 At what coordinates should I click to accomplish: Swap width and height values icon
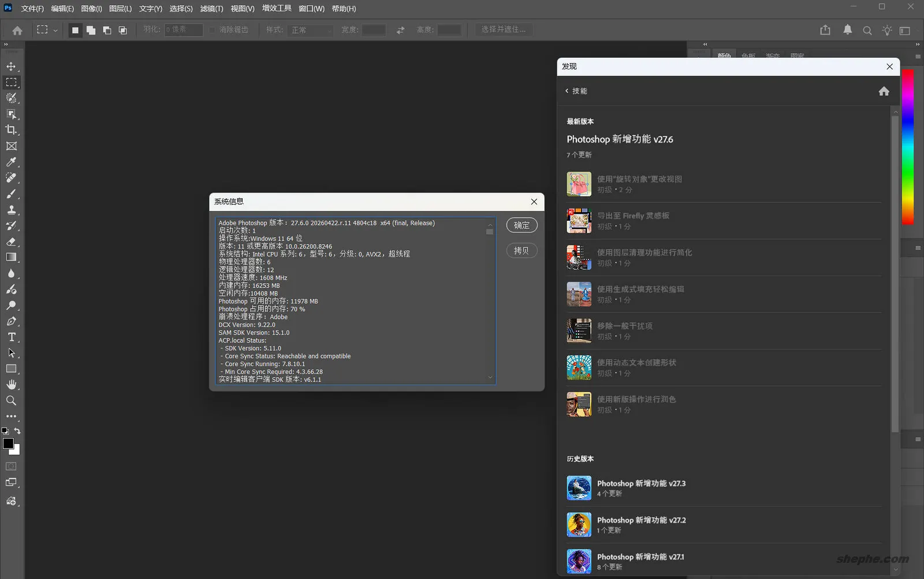pyautogui.click(x=401, y=30)
